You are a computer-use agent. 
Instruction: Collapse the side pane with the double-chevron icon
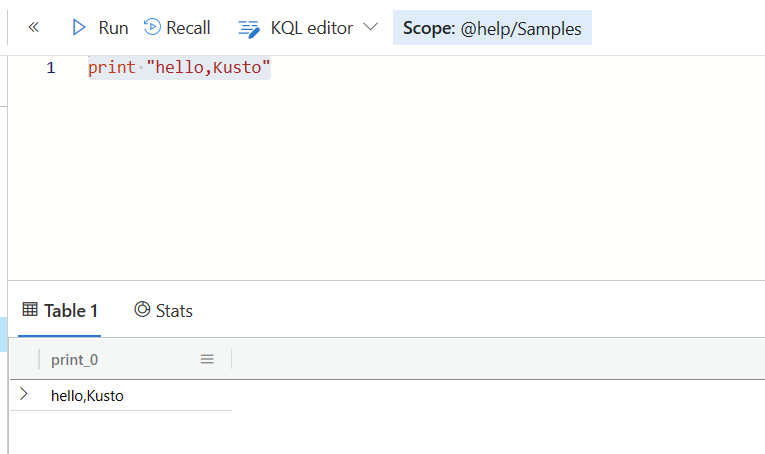(x=33, y=28)
